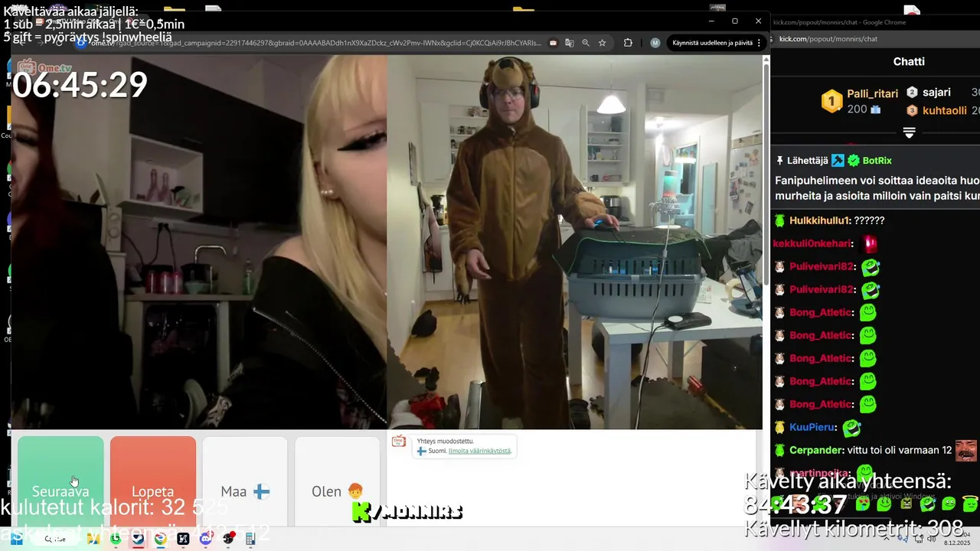Click the Windows taskbar search box
The image size is (980, 551).
tap(55, 539)
